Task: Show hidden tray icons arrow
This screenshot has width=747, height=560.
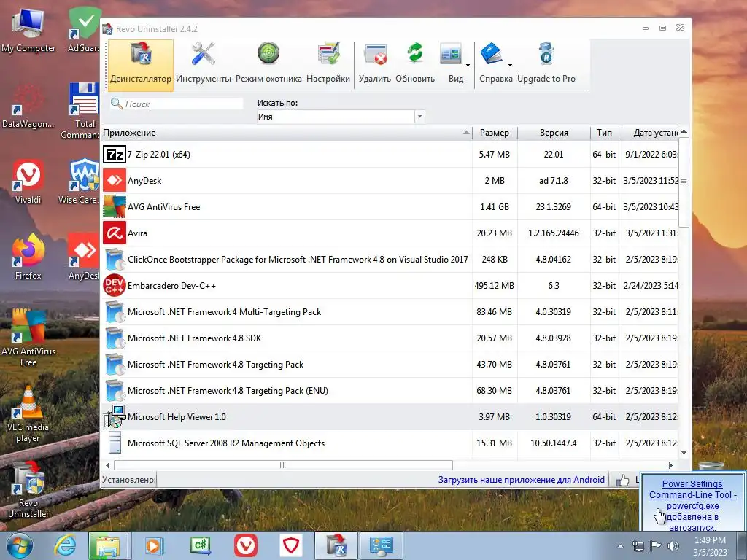Action: pos(620,546)
